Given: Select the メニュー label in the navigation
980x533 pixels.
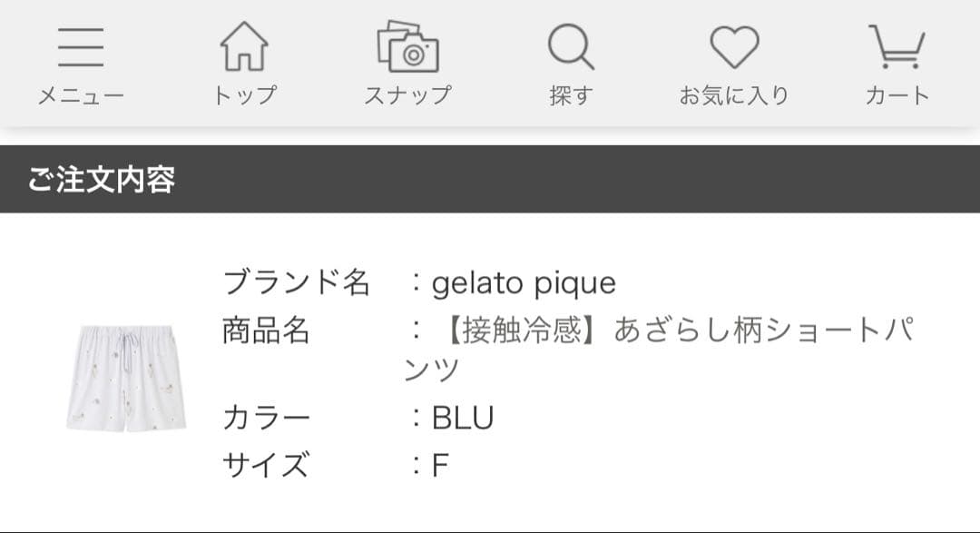Looking at the screenshot, I should 81,93.
